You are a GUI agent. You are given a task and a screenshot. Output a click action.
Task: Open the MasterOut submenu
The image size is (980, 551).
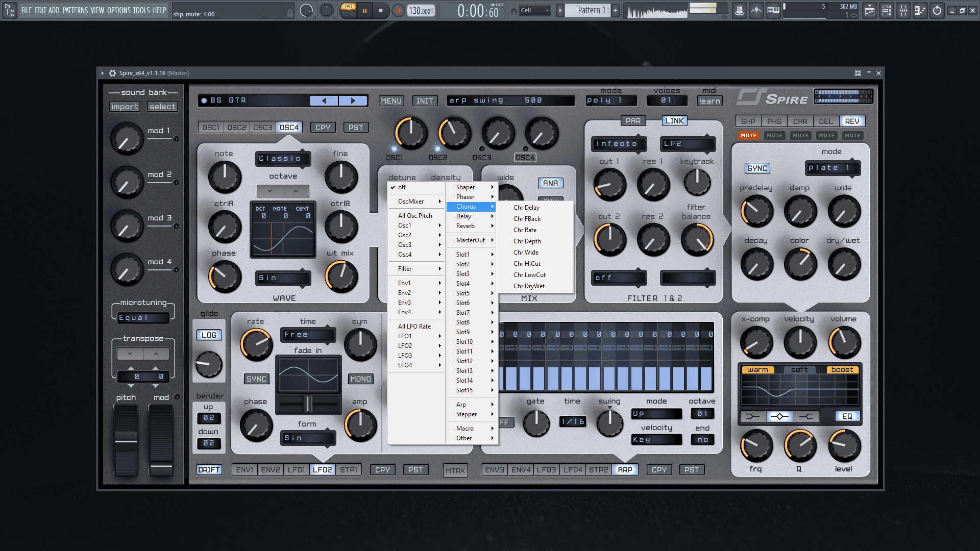pos(472,240)
